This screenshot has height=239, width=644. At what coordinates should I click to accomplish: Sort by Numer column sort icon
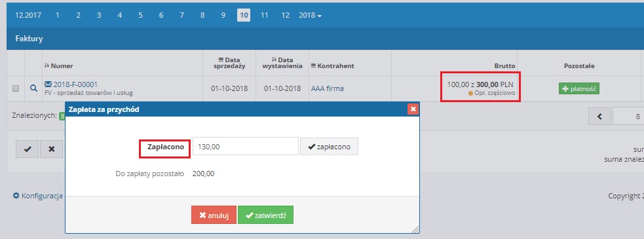(47, 65)
